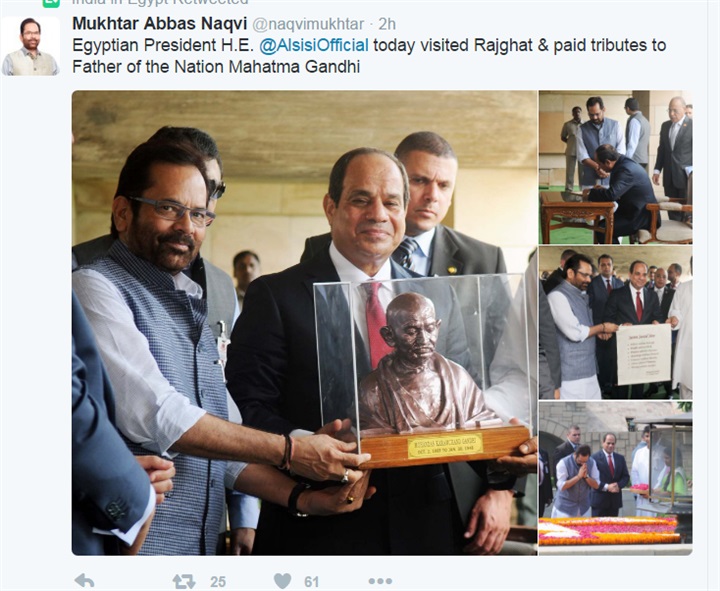Click the green retweeted indicator icon

[x=51, y=2]
